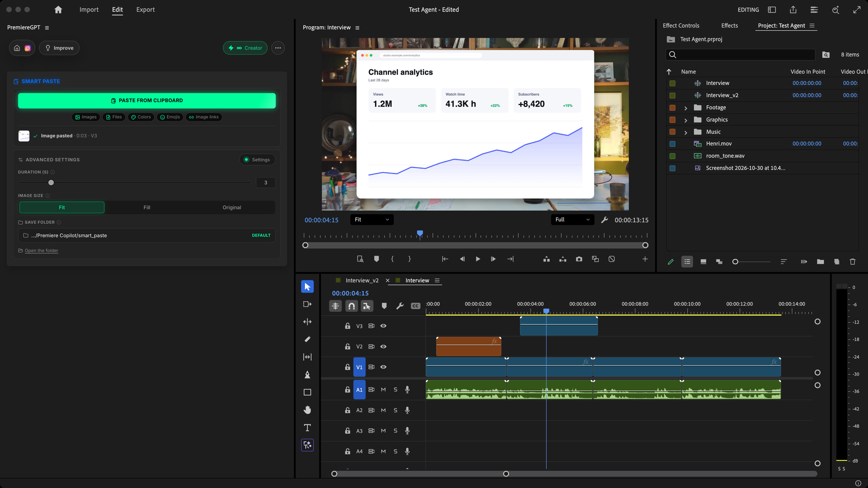Image resolution: width=868 pixels, height=488 pixels.
Task: Click the Export Frame camera icon
Action: (579, 259)
